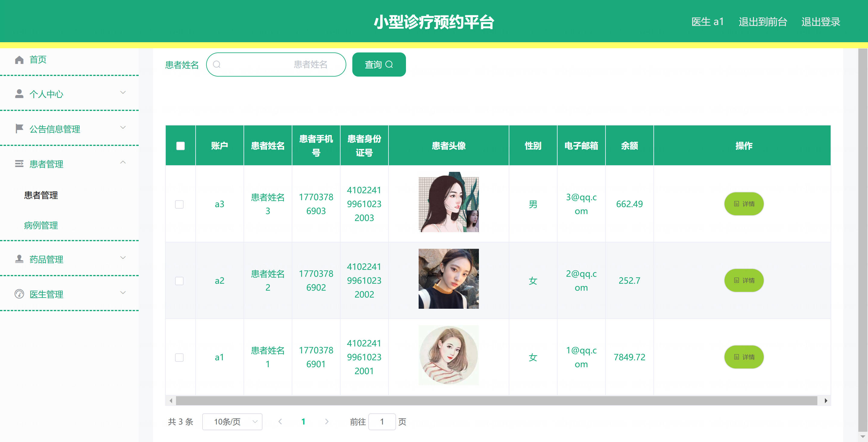Click the balance value 7849.72
This screenshot has height=442, width=868.
pyautogui.click(x=629, y=357)
